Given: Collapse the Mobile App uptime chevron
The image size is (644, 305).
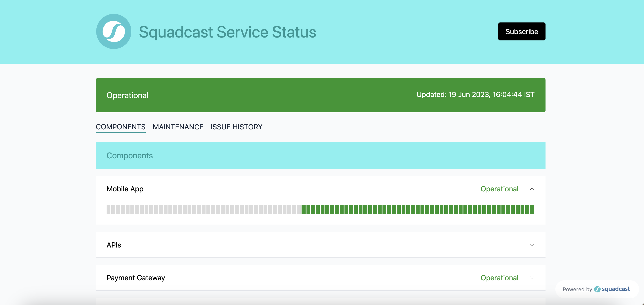Looking at the screenshot, I should pyautogui.click(x=532, y=189).
